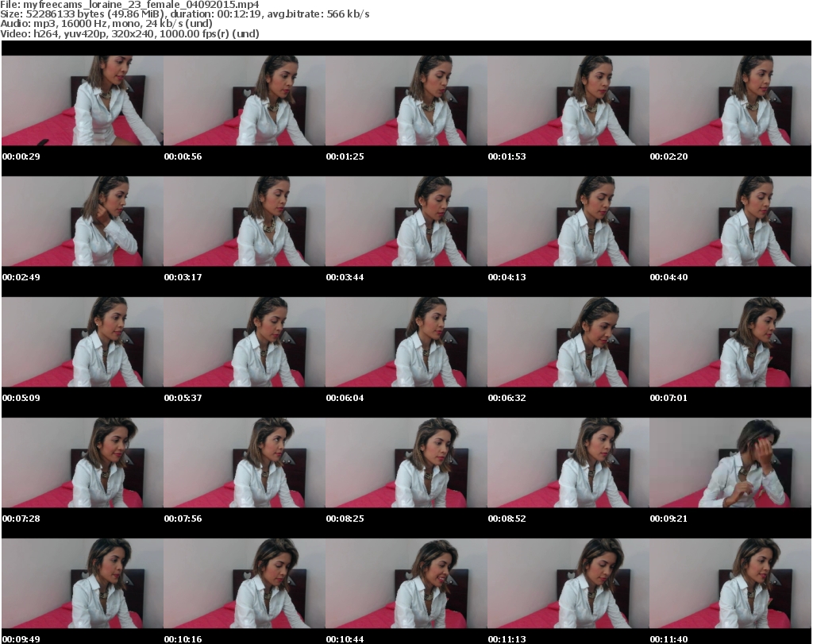The height and width of the screenshot is (644, 813).
Task: Select the thumbnail at 00:04:40
Action: pyautogui.click(x=730, y=222)
